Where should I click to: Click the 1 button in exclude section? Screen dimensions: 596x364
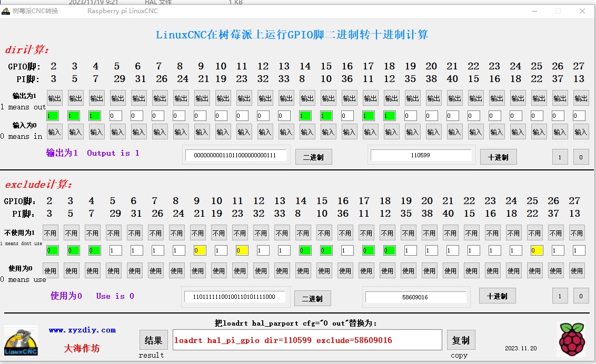pyautogui.click(x=560, y=296)
